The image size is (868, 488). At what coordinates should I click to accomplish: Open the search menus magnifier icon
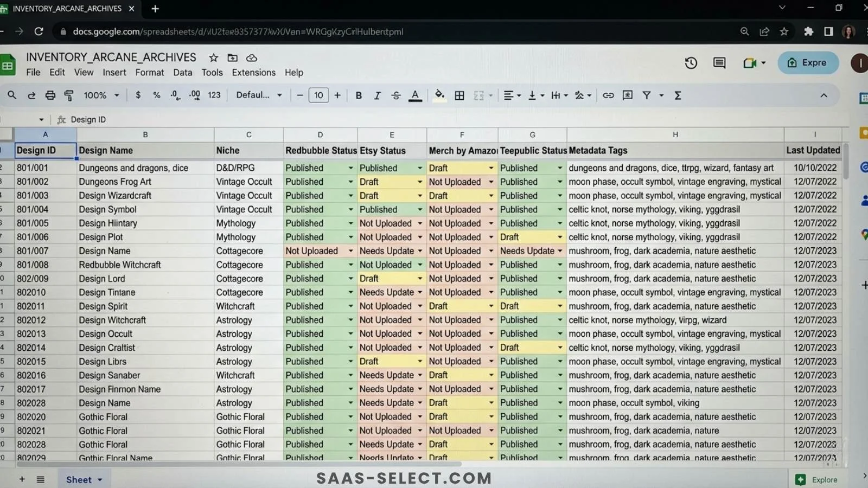click(12, 95)
